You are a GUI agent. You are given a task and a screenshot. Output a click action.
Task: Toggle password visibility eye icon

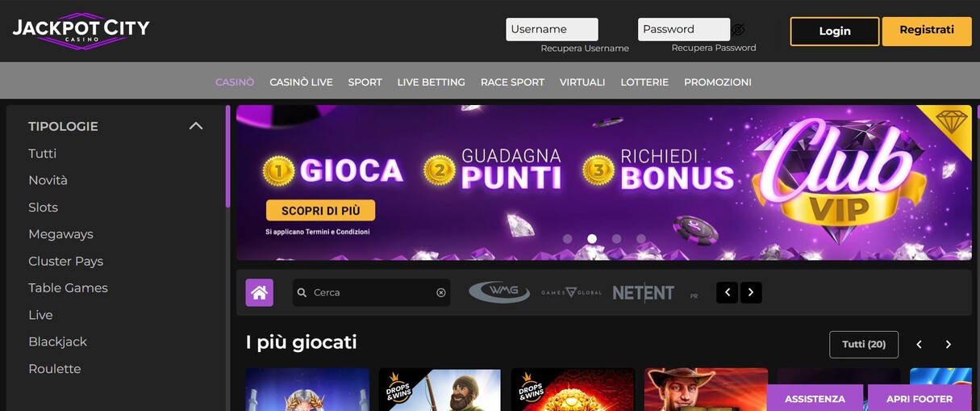click(739, 30)
